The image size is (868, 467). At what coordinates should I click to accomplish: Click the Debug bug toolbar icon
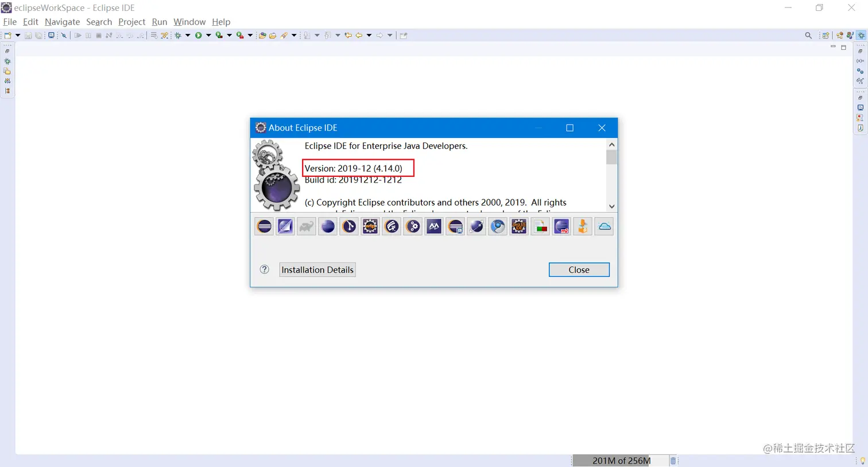click(x=178, y=35)
